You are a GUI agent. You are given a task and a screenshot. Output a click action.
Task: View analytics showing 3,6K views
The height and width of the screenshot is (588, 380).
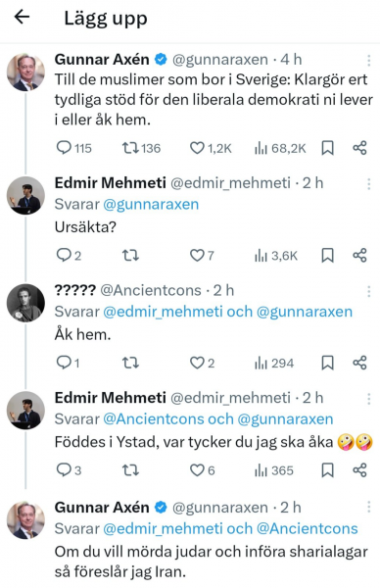coord(276,256)
